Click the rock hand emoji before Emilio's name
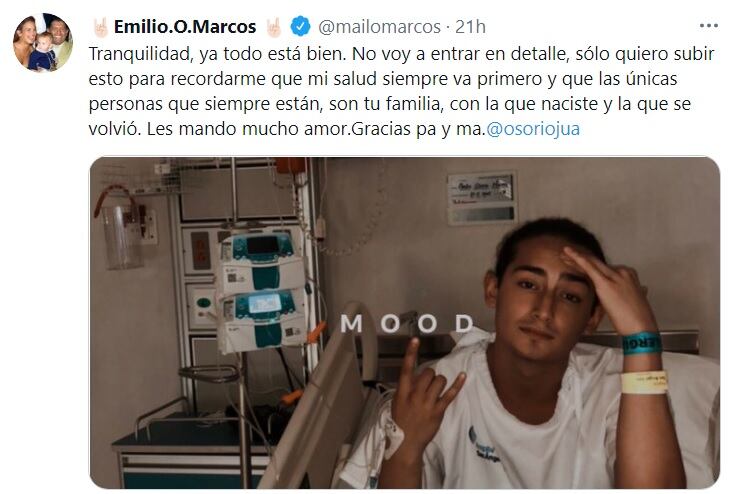This screenshot has height=494, width=739. click(100, 27)
